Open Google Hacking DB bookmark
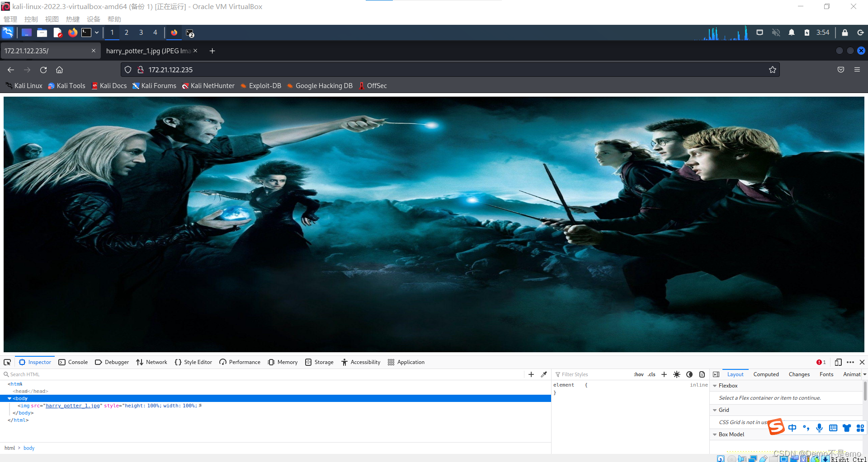 pos(320,86)
